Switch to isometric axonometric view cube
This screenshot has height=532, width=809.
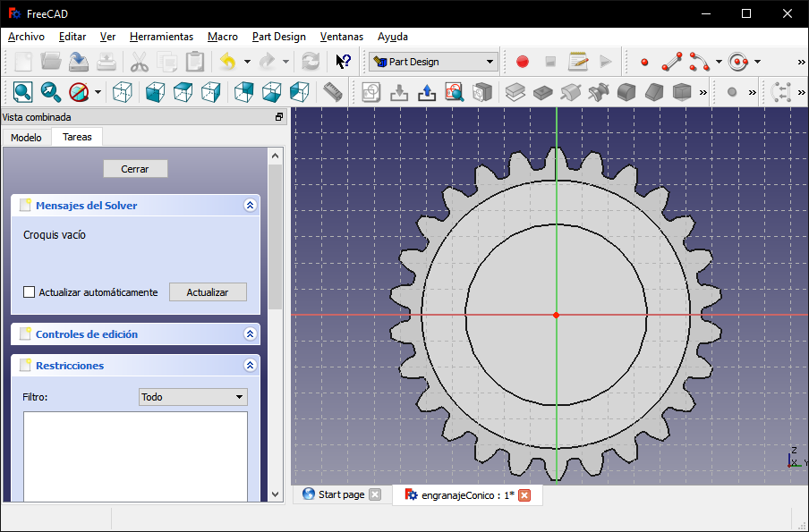point(123,91)
